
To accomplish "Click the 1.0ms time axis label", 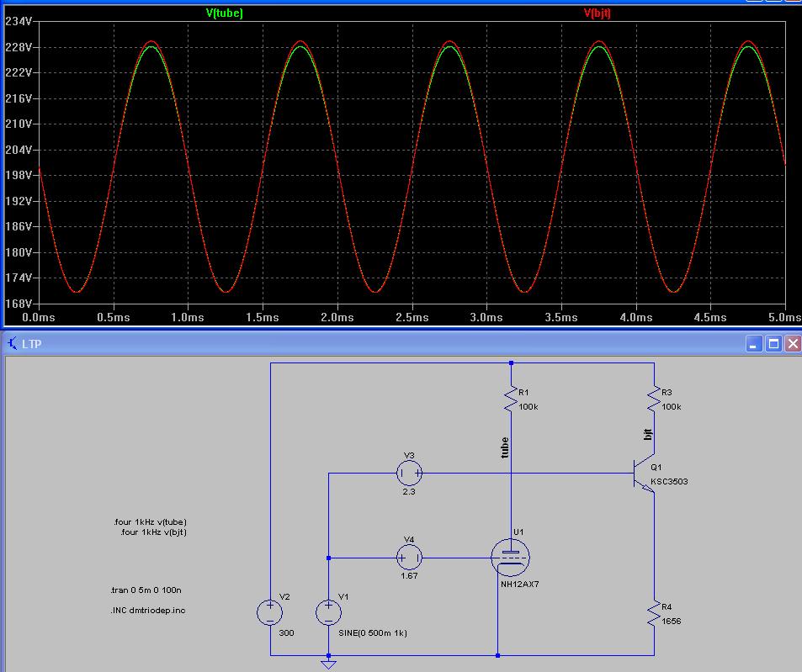I will tap(187, 317).
